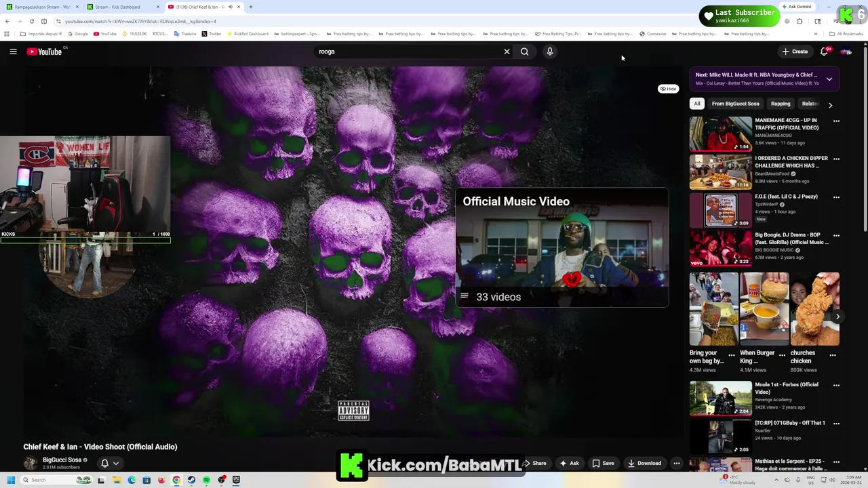Open options for churches chicken short

click(833, 354)
